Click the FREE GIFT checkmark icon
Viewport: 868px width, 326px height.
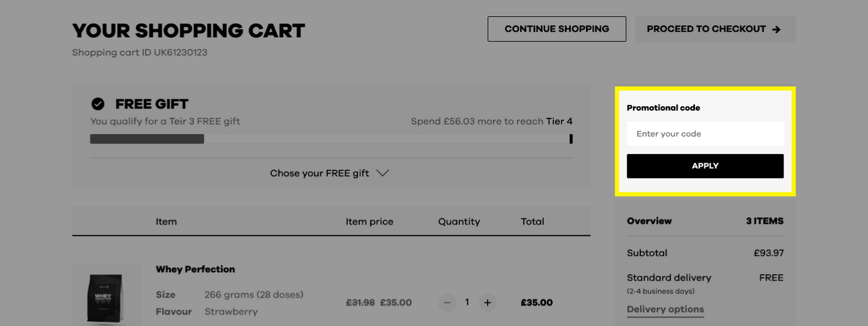click(x=98, y=104)
